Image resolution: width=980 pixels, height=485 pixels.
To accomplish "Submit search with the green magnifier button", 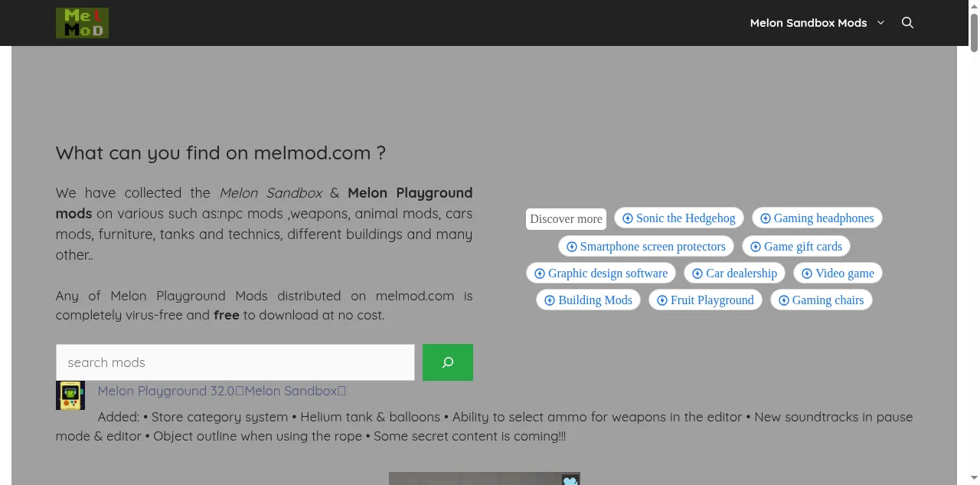I will tap(448, 362).
